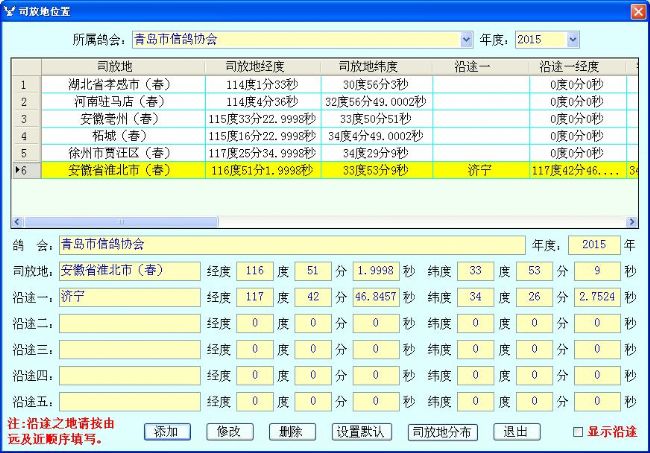Click the 年度 field showing 2015
650x453 pixels.
point(594,245)
